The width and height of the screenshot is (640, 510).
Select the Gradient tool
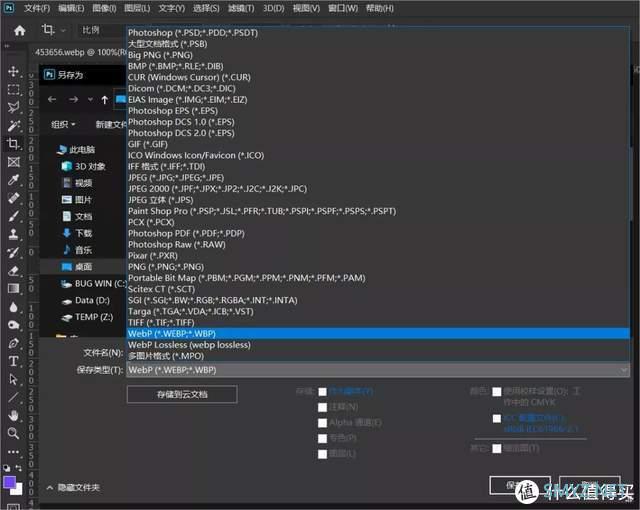(x=13, y=288)
